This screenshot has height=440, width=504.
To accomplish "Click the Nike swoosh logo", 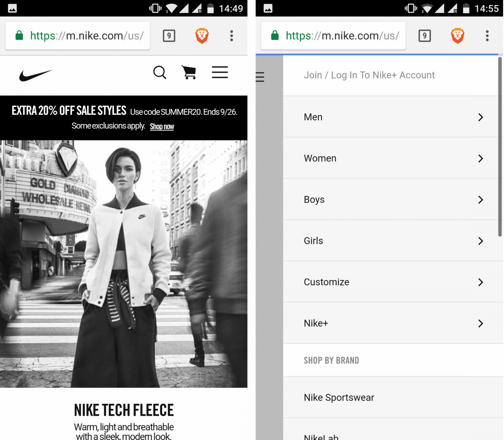I will [35, 75].
